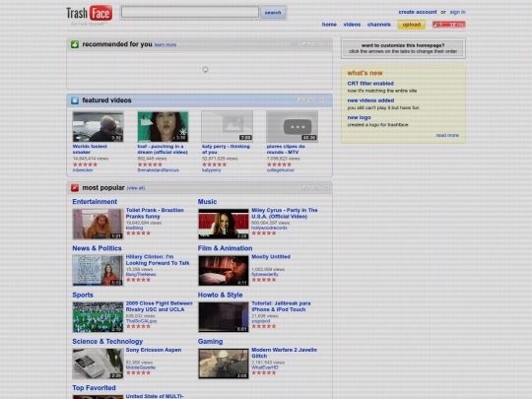Open the MobileGazette uploader link
The height and width of the screenshot is (399, 532).
click(x=141, y=367)
